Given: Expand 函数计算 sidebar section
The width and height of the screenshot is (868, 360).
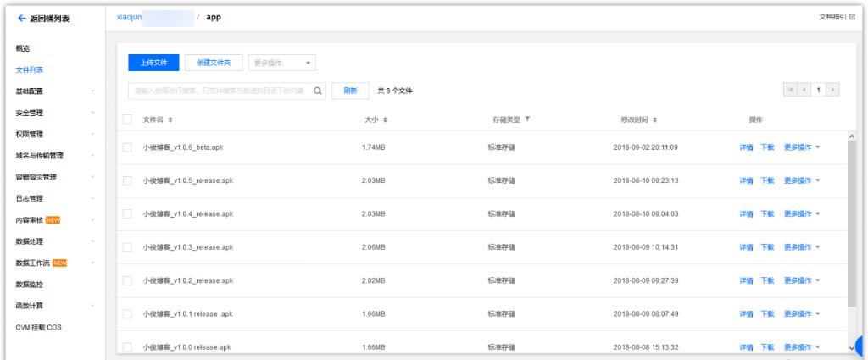Looking at the screenshot, I should point(92,306).
